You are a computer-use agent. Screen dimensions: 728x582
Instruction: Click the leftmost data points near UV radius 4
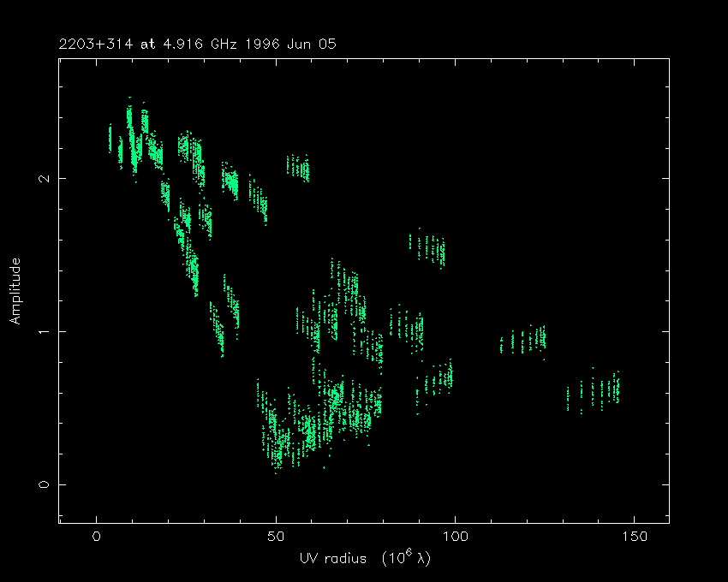coord(110,137)
